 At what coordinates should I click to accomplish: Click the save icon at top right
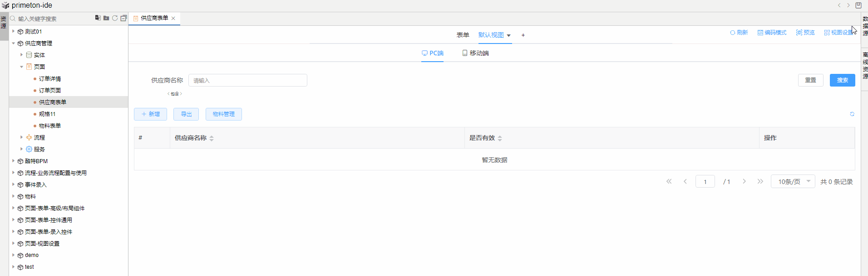pos(858,5)
